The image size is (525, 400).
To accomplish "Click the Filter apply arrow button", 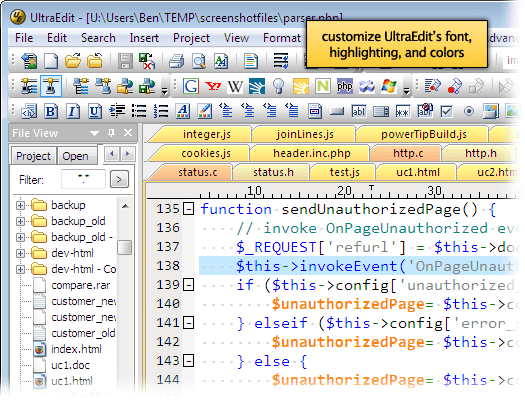I will (x=119, y=180).
